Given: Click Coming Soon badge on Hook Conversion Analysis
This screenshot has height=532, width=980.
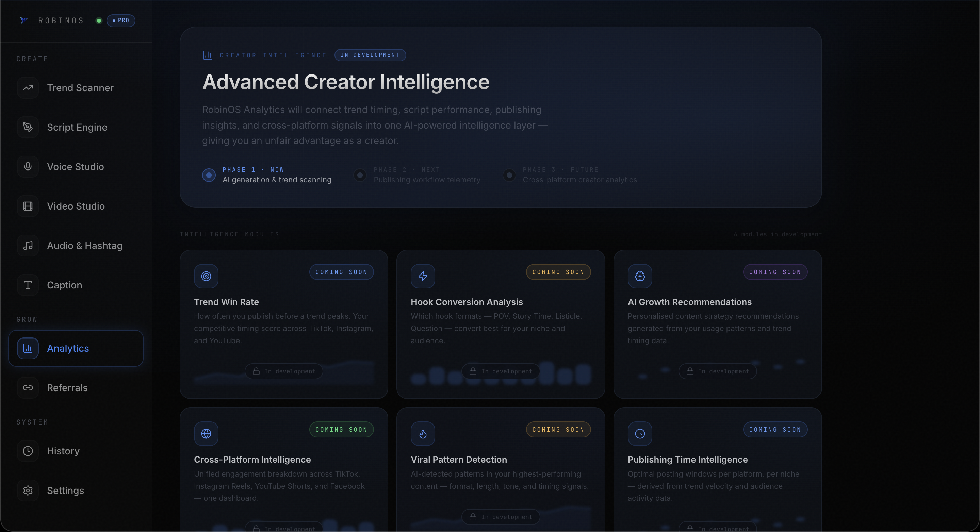Looking at the screenshot, I should 558,272.
